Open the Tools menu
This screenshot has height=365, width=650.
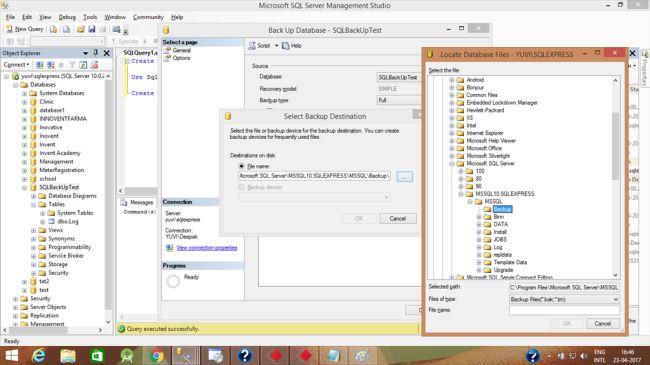(x=90, y=17)
